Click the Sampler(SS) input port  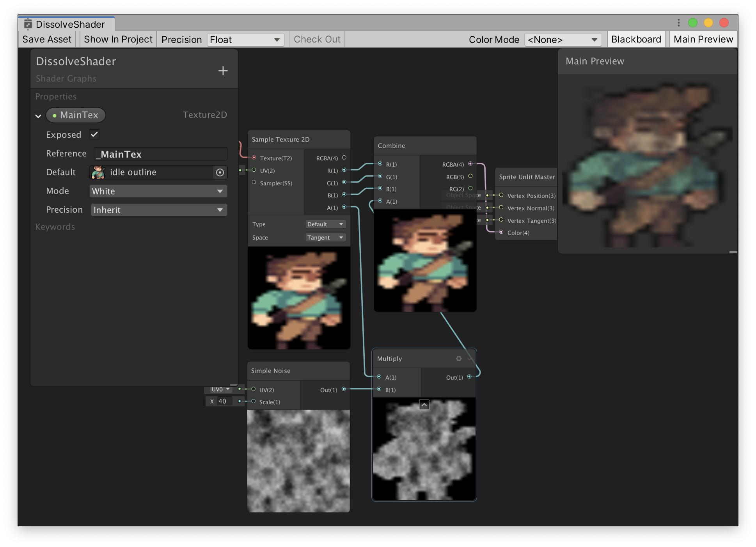click(254, 182)
